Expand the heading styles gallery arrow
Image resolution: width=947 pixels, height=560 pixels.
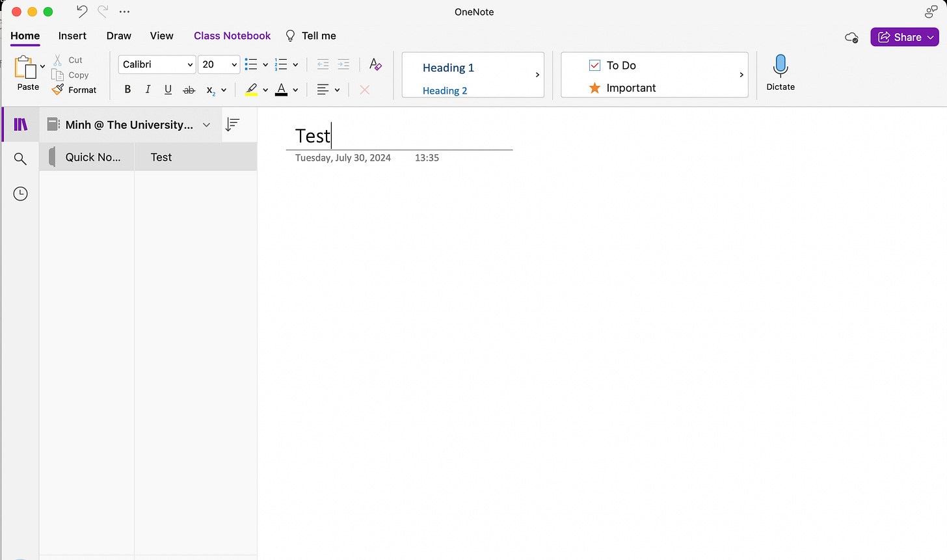click(x=537, y=75)
